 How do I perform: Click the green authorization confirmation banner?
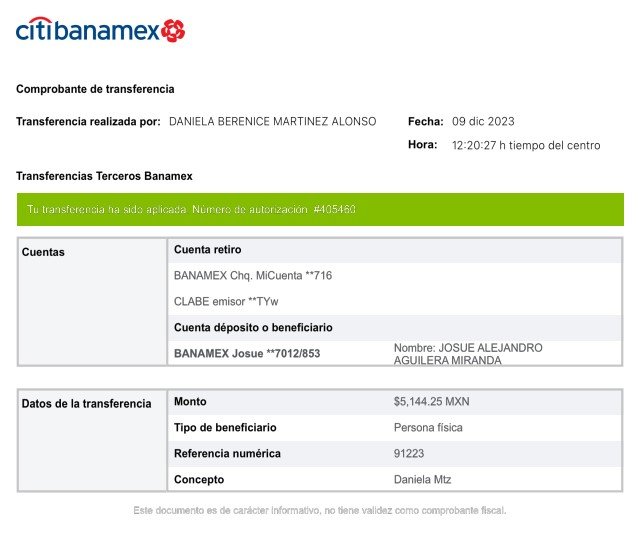tap(320, 209)
